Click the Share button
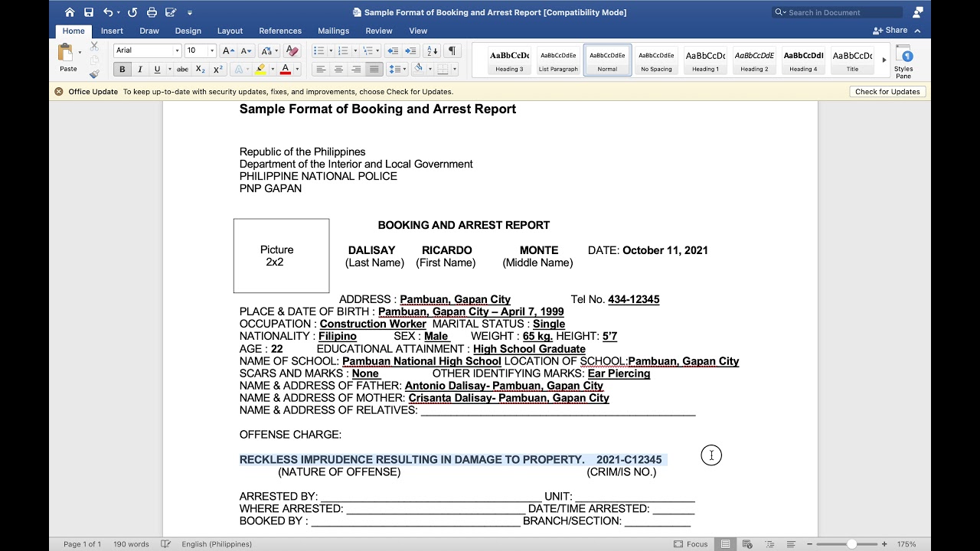The width and height of the screenshot is (980, 551). (x=890, y=31)
